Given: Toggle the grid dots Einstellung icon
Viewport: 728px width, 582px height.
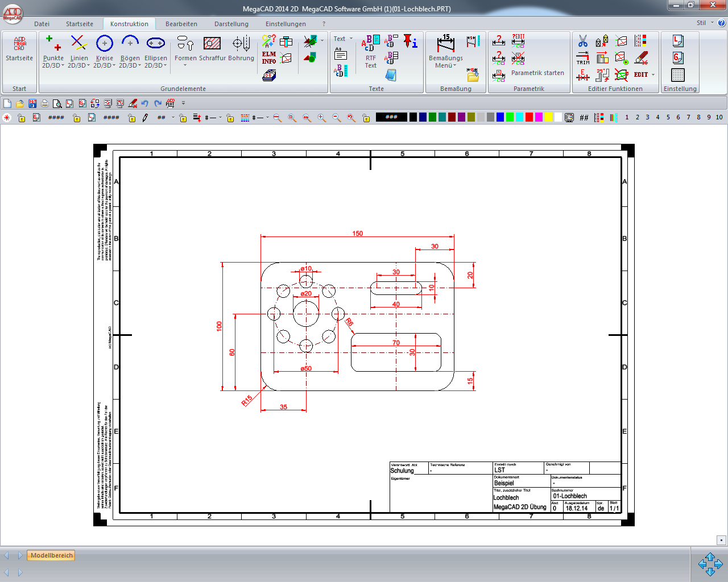Looking at the screenshot, I should click(x=677, y=75).
